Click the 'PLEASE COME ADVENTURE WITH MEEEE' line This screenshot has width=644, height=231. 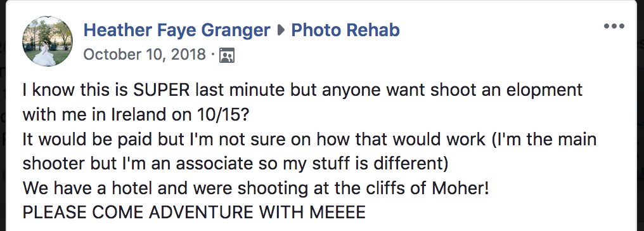tap(194, 213)
